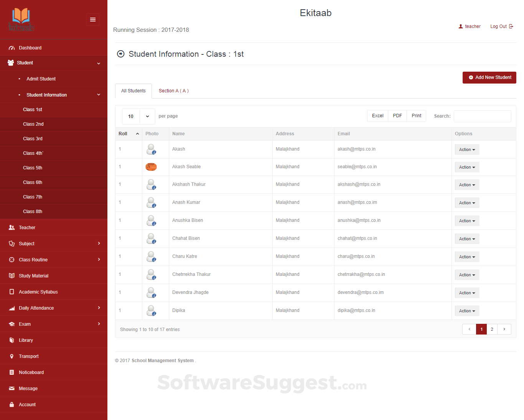Click the Ekitaab book logo
Screen dimensions: 524x420
click(x=21, y=20)
